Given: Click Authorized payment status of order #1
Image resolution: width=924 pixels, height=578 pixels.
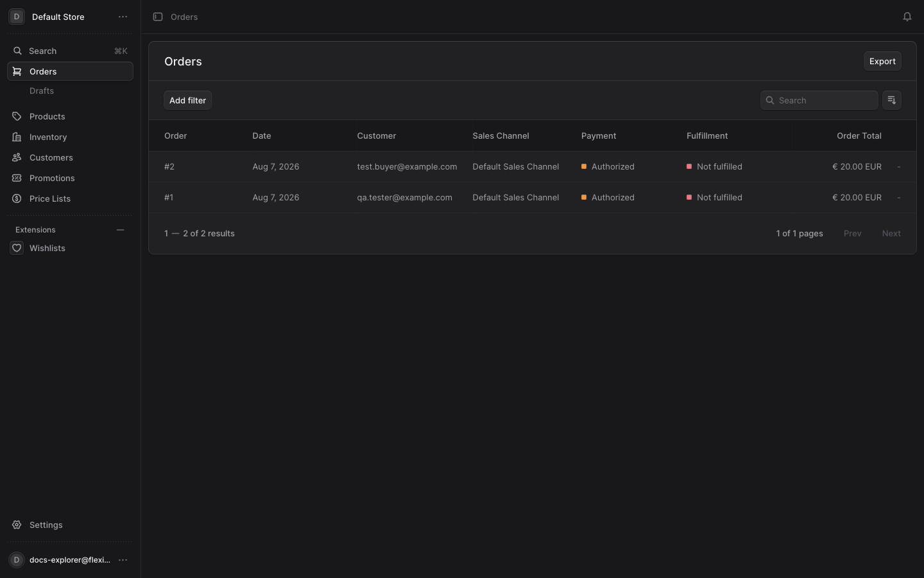Looking at the screenshot, I should [608, 197].
